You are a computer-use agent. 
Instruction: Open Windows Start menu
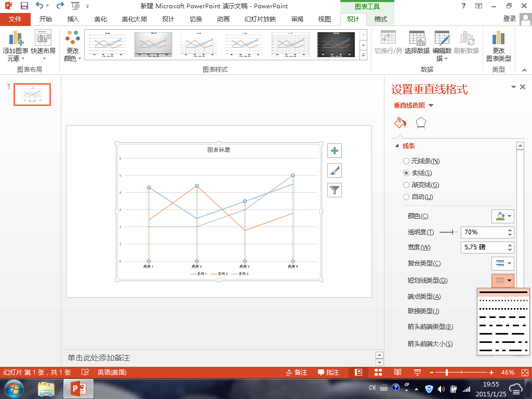pyautogui.click(x=14, y=389)
